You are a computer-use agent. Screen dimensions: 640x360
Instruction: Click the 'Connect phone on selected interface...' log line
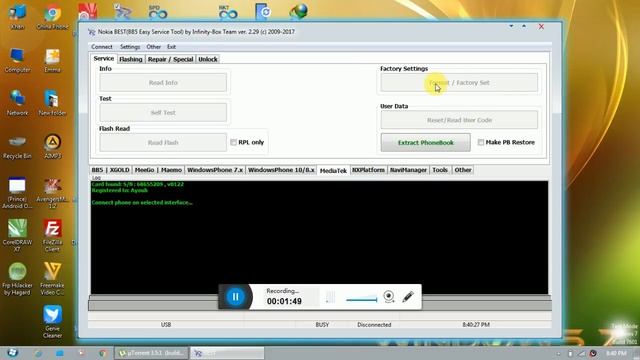142,202
